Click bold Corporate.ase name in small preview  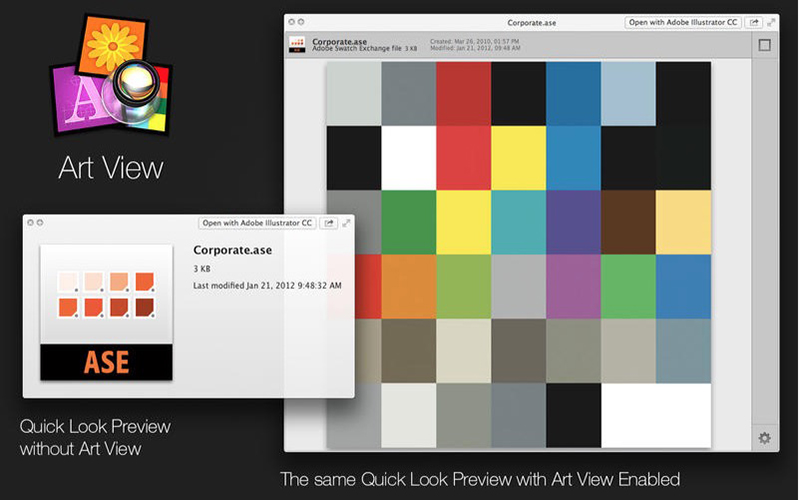tap(232, 250)
